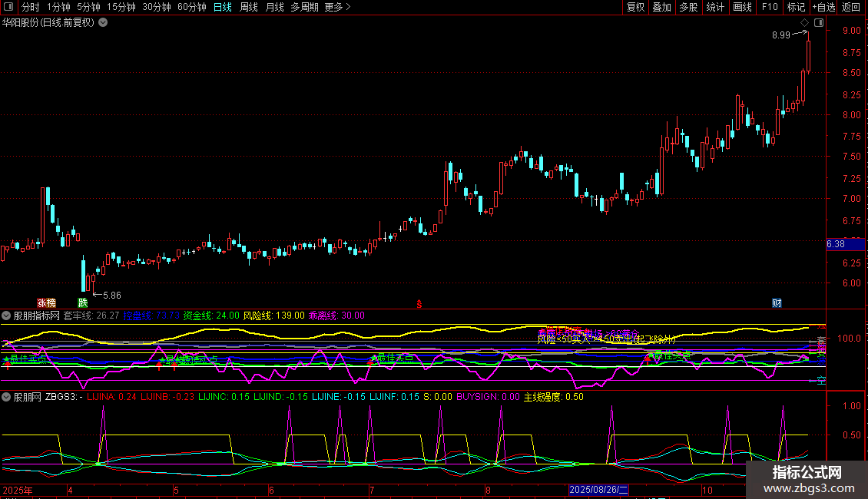This screenshot has width=868, height=499.
Task: Select the 60分钟 period tab
Action: coord(191,8)
